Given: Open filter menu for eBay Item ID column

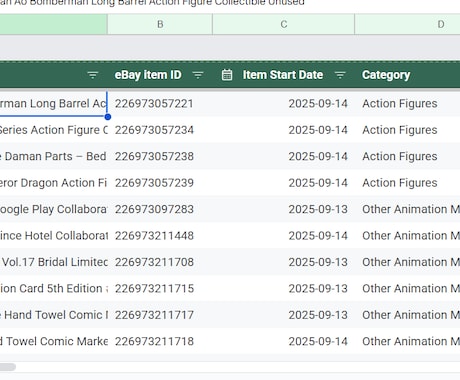Looking at the screenshot, I should click(198, 75).
